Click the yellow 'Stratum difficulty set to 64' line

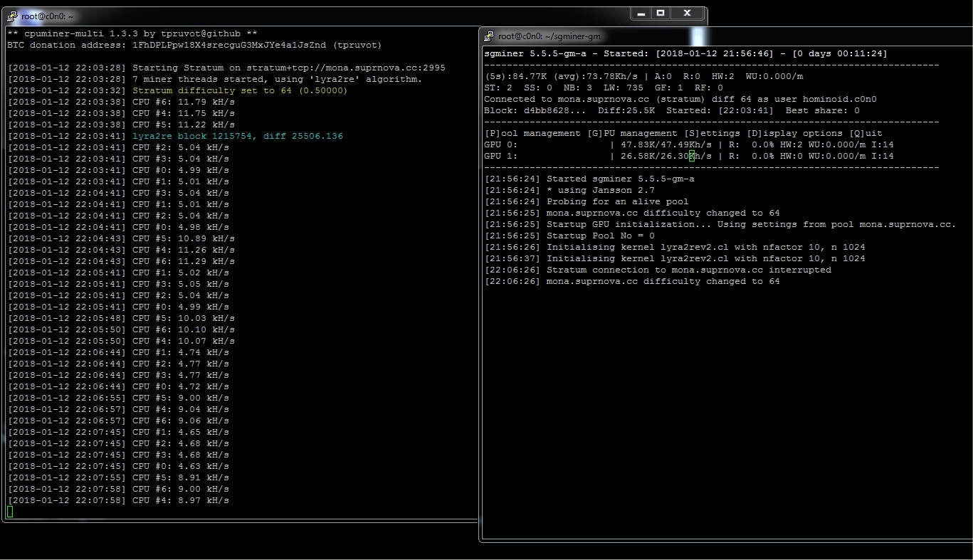tap(177, 90)
